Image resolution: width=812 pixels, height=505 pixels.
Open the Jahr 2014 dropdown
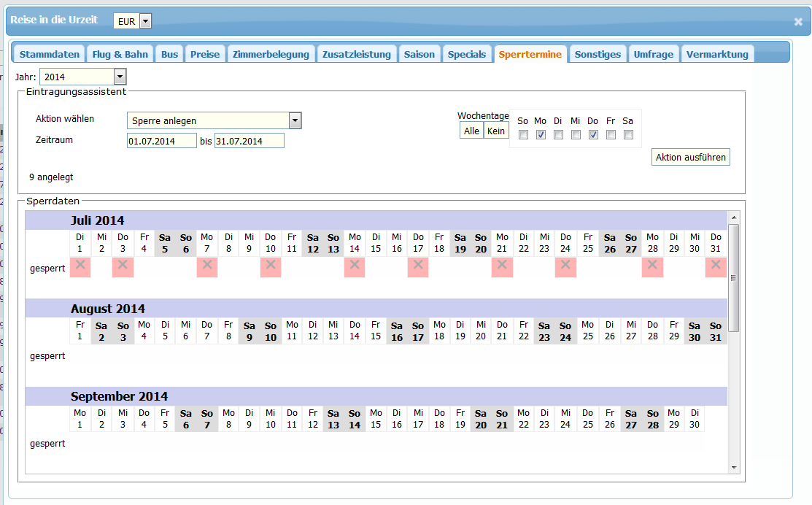point(120,77)
